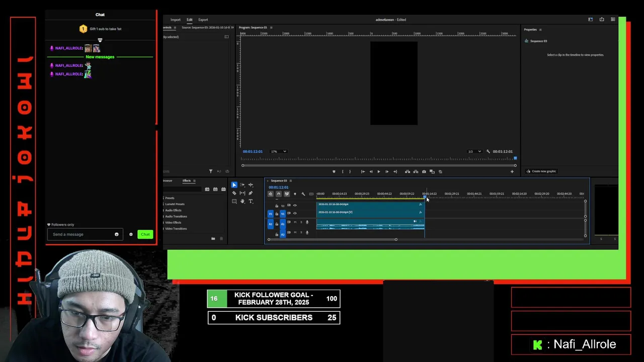The height and width of the screenshot is (362, 644).
Task: Toggle V2 track output eye
Action: (295, 206)
